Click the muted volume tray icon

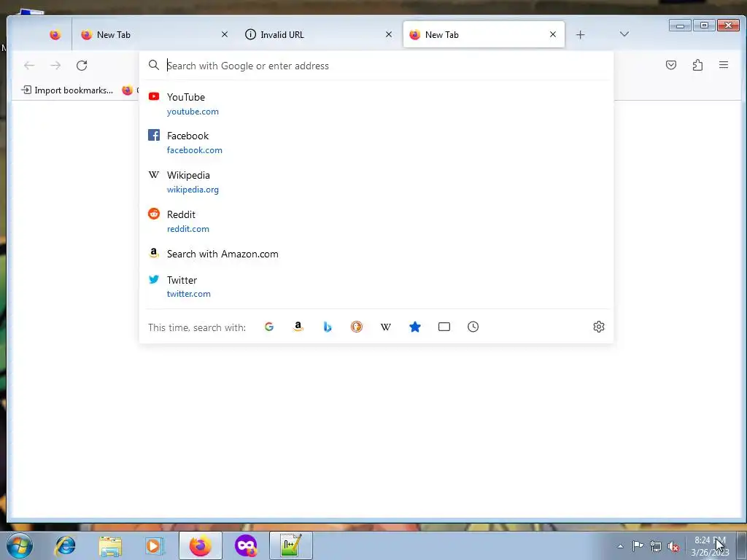tap(673, 546)
